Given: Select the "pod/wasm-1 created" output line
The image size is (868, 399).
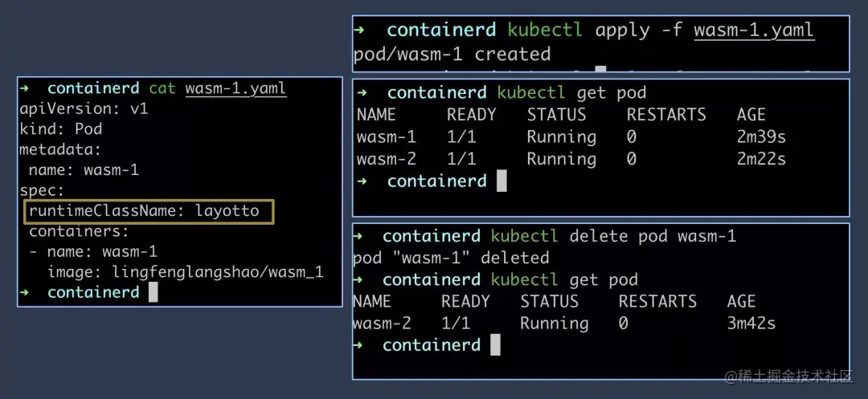Looking at the screenshot, I should pyautogui.click(x=452, y=54).
